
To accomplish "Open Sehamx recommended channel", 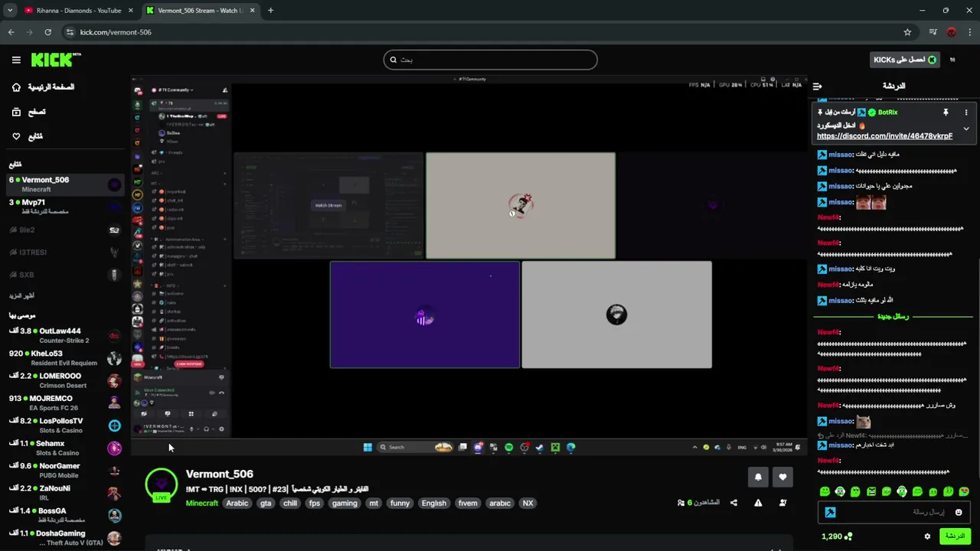I will click(64, 448).
